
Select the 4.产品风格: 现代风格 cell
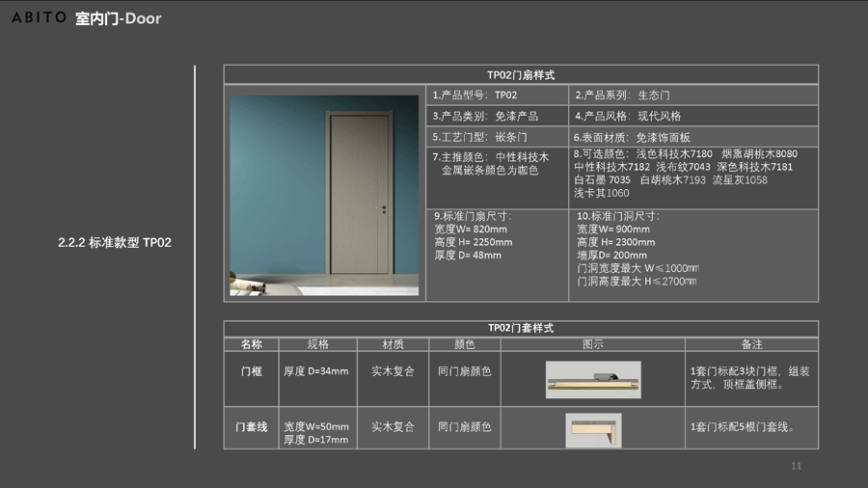click(693, 116)
